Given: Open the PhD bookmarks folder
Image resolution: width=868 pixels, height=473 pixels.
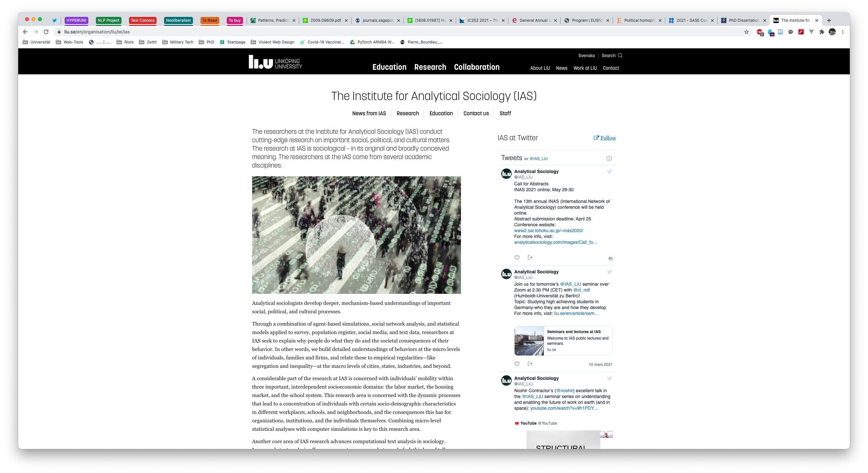Looking at the screenshot, I should pos(207,42).
